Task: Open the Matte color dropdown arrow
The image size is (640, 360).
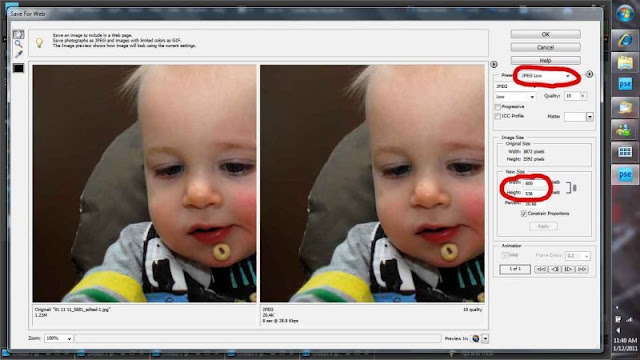Action: click(x=590, y=117)
